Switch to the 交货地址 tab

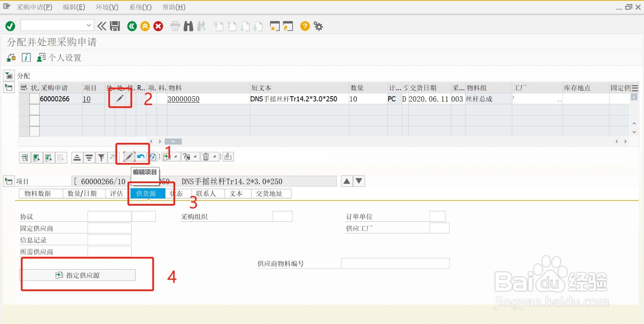click(271, 194)
